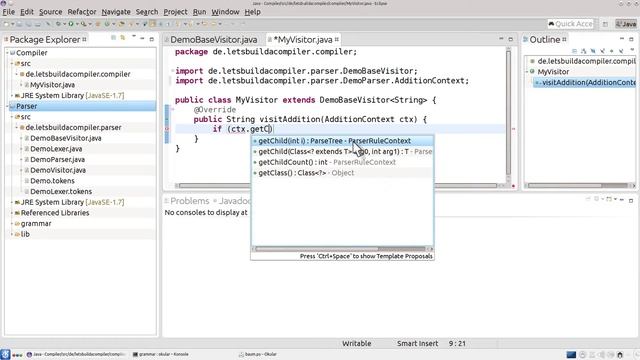Open the Run button dropdown arrow
This screenshot has width=640, height=360.
point(78,24)
